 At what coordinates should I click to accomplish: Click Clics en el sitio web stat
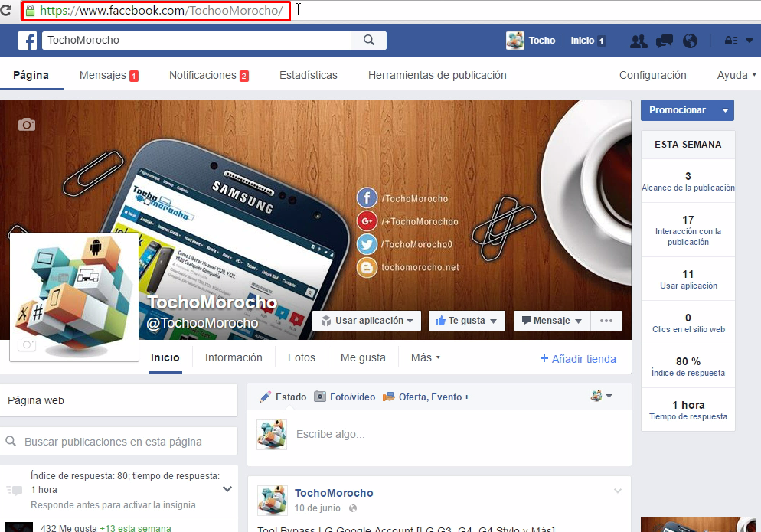[x=688, y=323]
